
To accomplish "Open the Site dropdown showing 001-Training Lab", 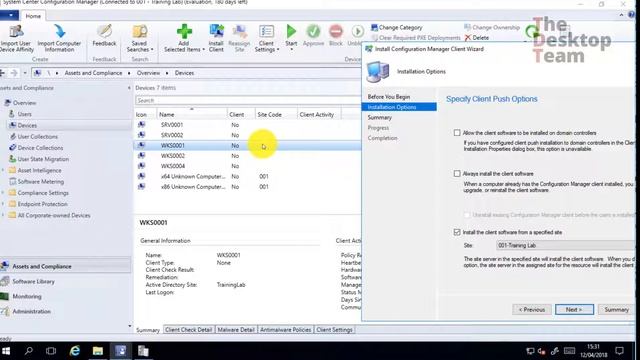I will tap(565, 245).
